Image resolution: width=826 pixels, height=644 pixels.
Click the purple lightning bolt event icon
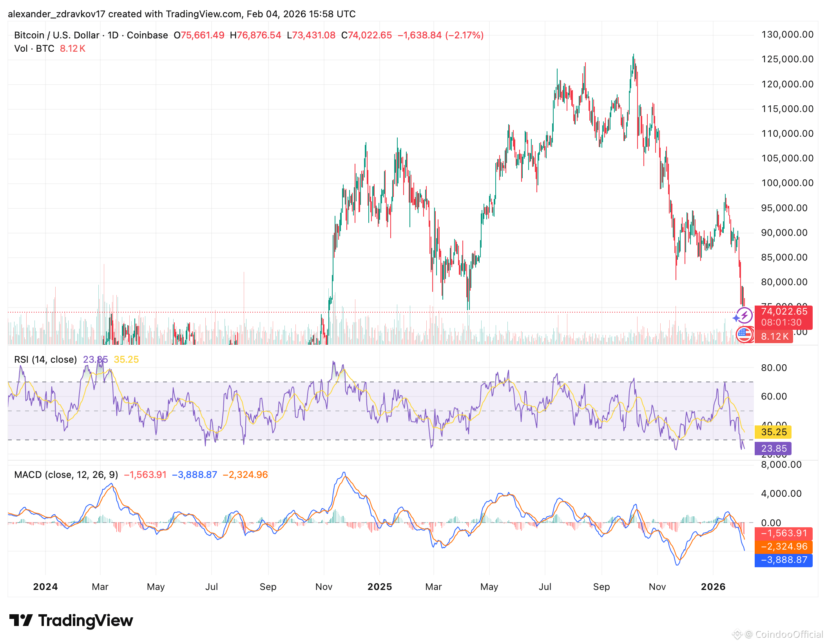[x=744, y=316]
